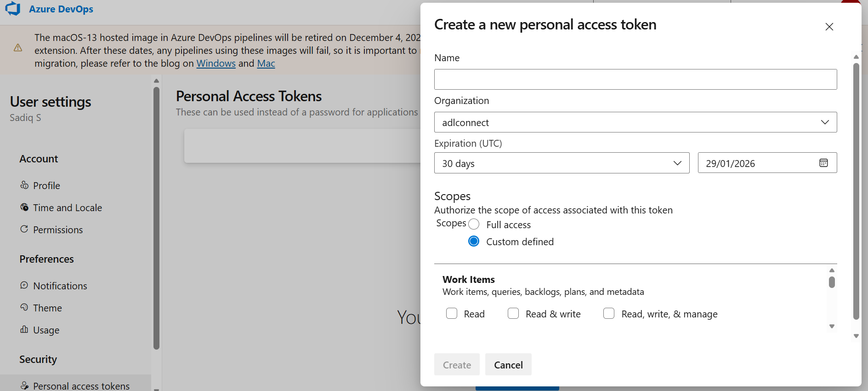Click the Azure DevOps logo icon
Viewport: 868px width, 391px height.
point(13,8)
